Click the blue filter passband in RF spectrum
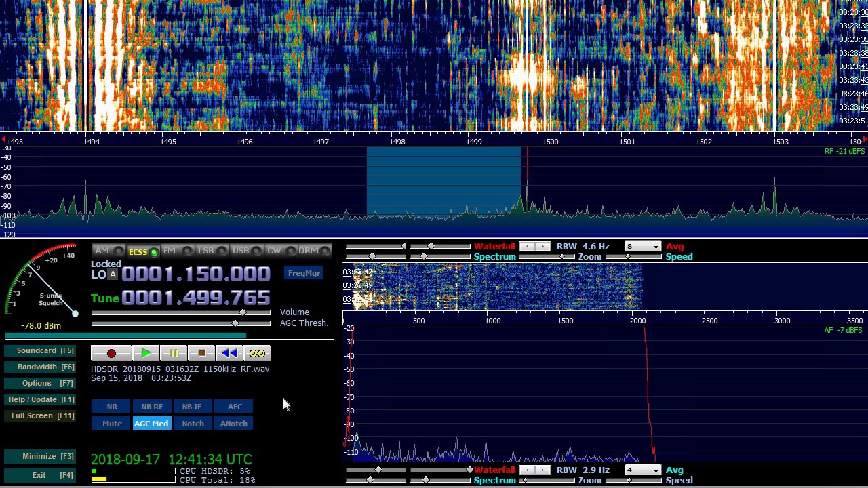 [x=443, y=183]
